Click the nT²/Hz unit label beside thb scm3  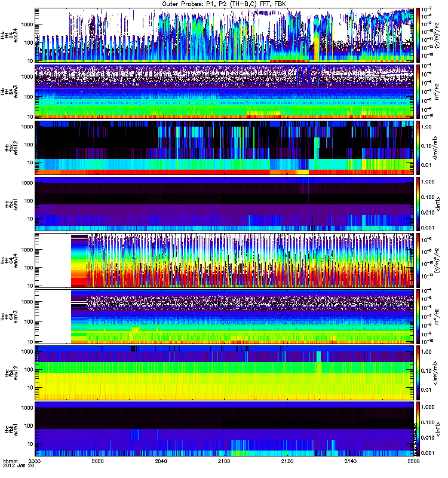pos(437,91)
